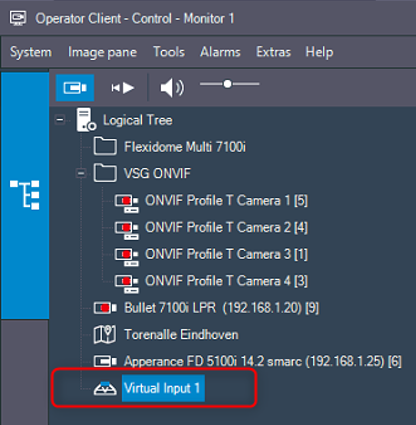The height and width of the screenshot is (425, 416).
Task: Collapse the VSG ONVIF folder
Action: click(x=81, y=173)
